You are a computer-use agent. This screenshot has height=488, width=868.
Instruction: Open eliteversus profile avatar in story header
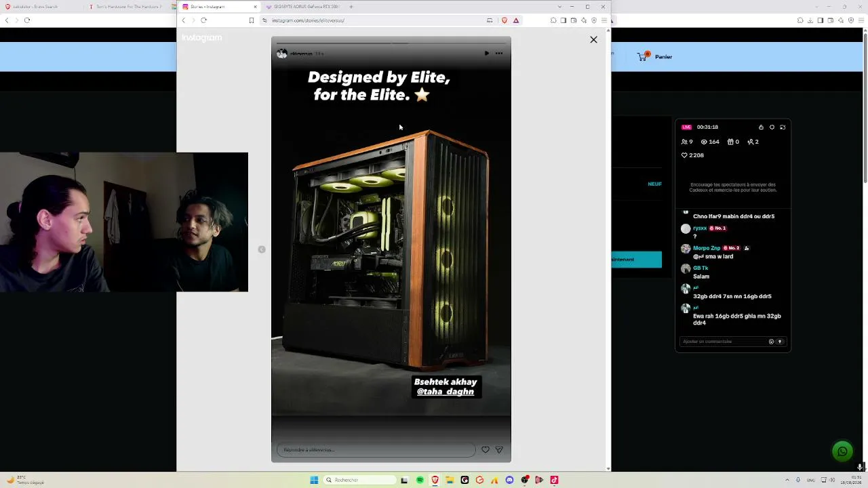click(x=282, y=54)
